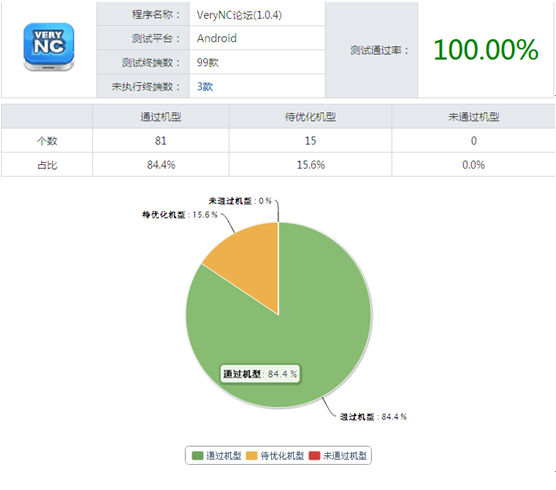Click the 100.00% pass rate value
Viewport: 556px width, 490px height.
486,50
